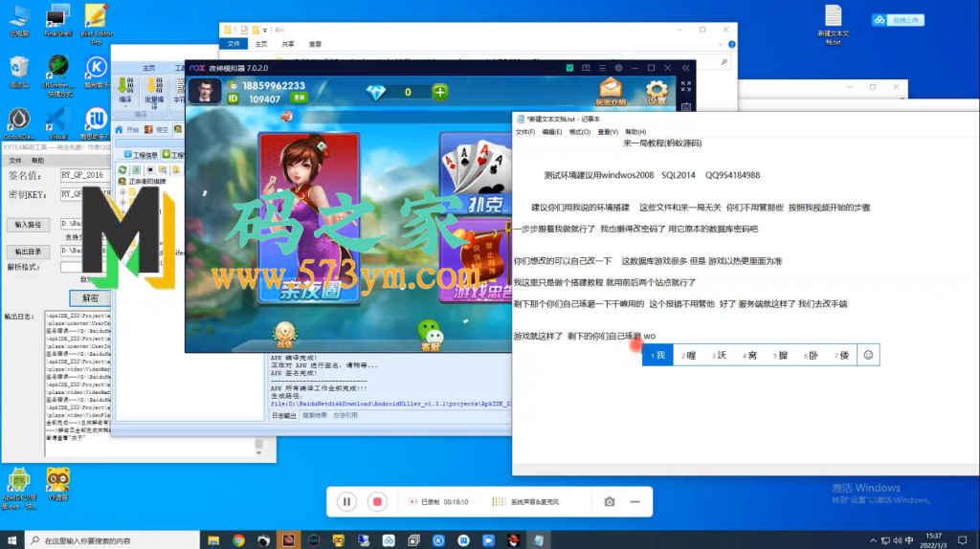Choose IME candidate 3 沃

pyautogui.click(x=720, y=356)
